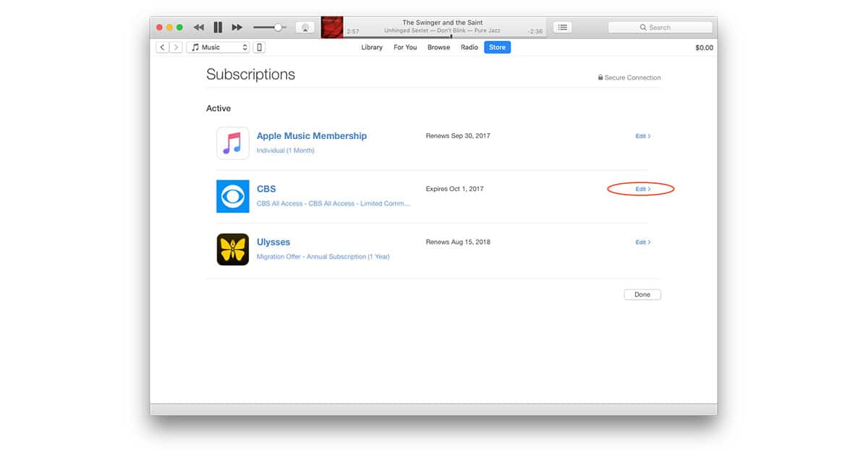868x456 pixels.
Task: Click the iPhone device button
Action: click(x=260, y=47)
